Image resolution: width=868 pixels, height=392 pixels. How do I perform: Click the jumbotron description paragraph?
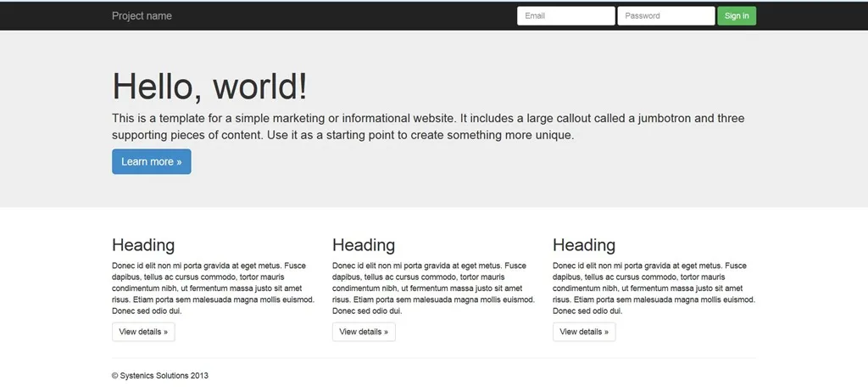point(427,126)
